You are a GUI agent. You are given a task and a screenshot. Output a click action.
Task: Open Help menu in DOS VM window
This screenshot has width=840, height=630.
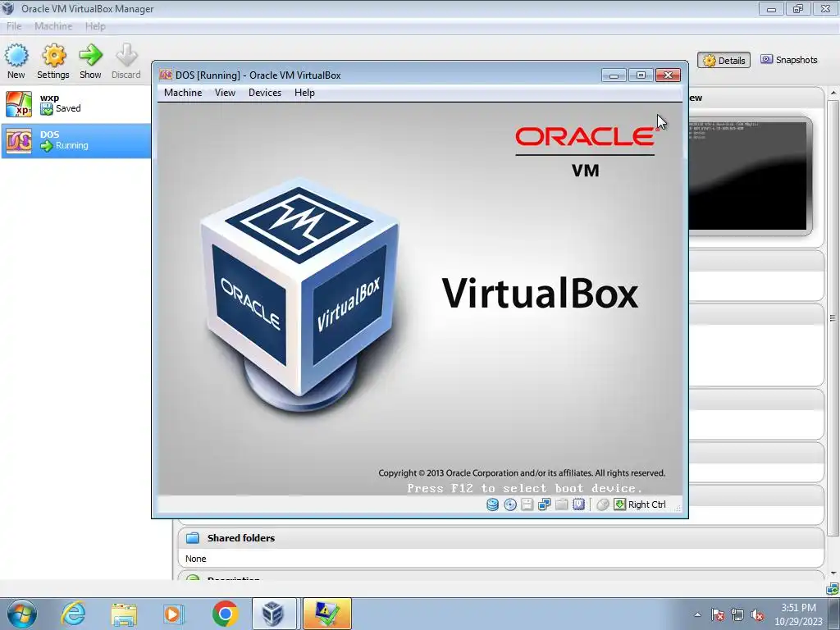click(x=305, y=93)
